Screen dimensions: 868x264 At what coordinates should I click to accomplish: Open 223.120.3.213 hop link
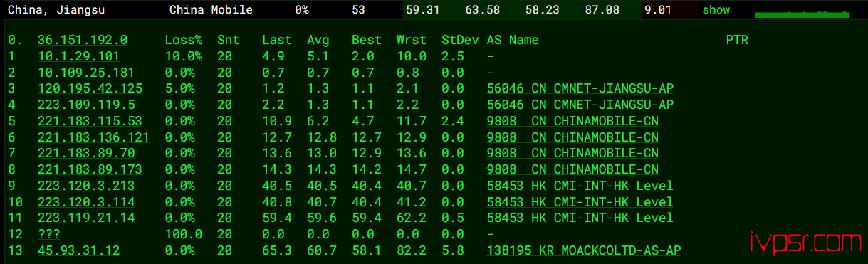click(86, 186)
